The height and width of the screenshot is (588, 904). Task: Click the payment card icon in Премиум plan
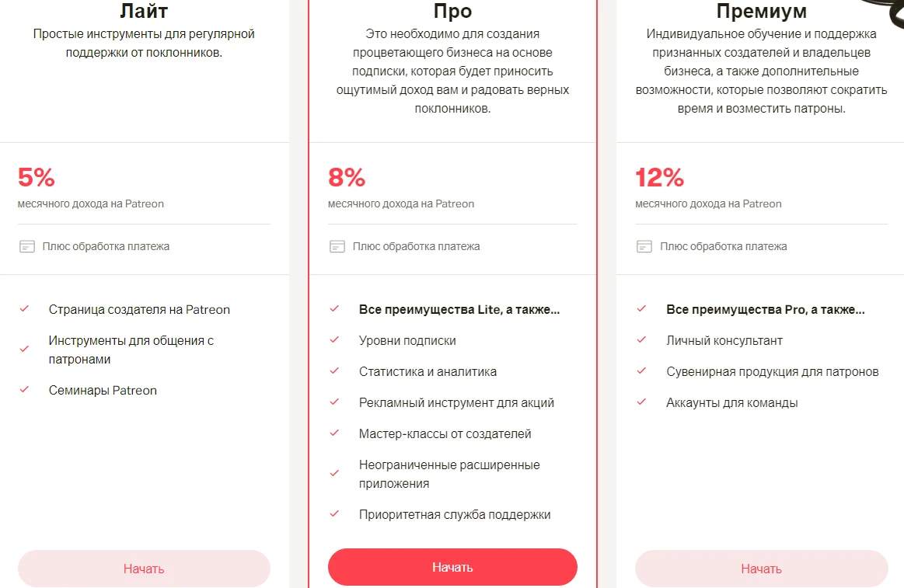(x=644, y=246)
